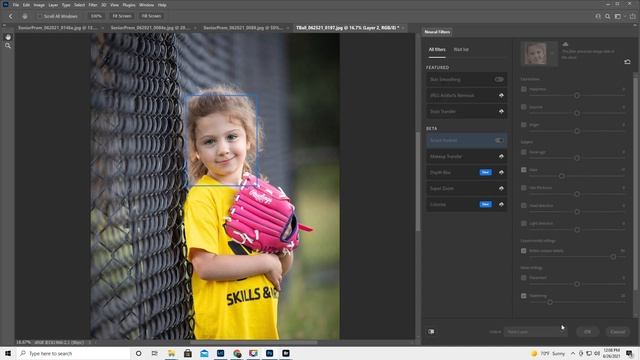Enable the Light direction checkbox
Viewport: 640px width, 360px height.
[x=524, y=224]
